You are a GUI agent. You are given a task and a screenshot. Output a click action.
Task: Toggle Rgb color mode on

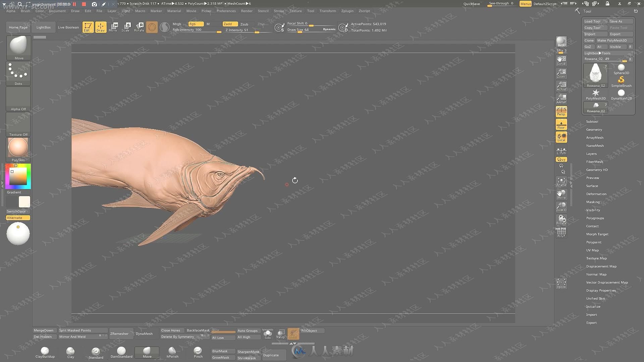point(195,23)
